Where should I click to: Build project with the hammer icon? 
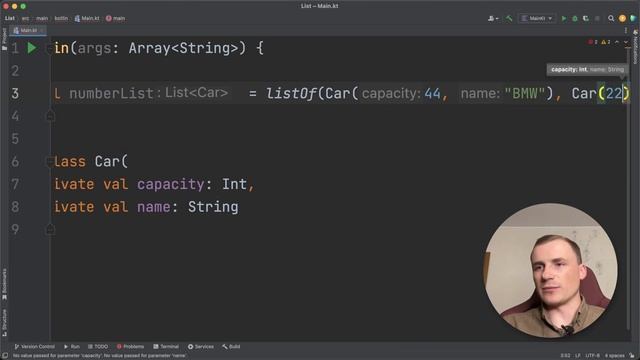pyautogui.click(x=509, y=18)
